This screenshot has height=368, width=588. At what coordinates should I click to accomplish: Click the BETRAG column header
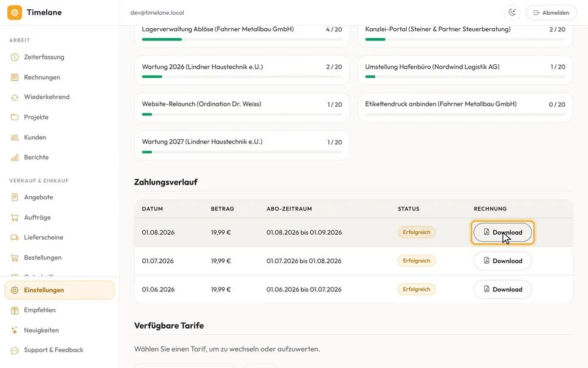click(222, 209)
